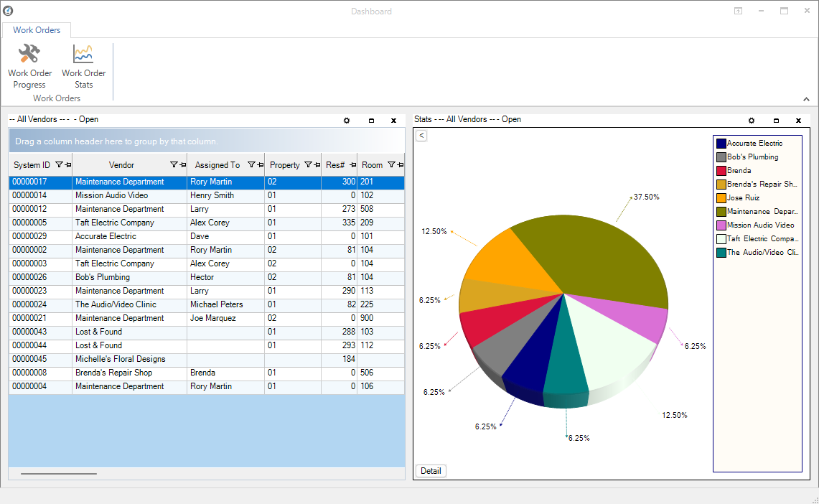Viewport: 819px width, 504px height.
Task: Click the Audio/Video Clinic teal legend swatch
Action: 721,252
